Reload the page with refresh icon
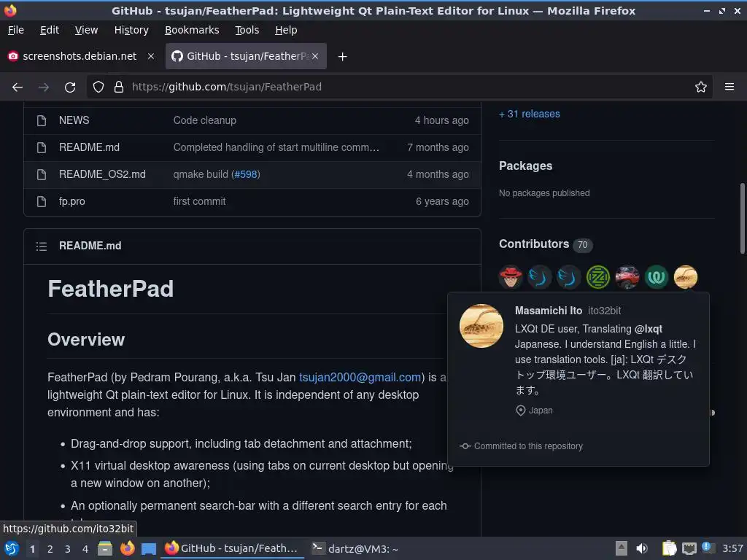This screenshot has height=560, width=747. tap(70, 87)
